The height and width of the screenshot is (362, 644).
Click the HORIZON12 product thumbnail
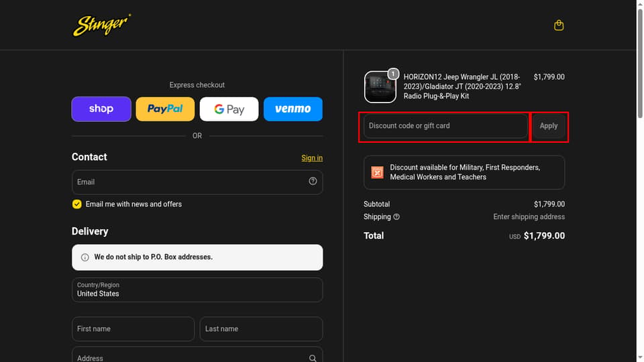click(x=380, y=86)
